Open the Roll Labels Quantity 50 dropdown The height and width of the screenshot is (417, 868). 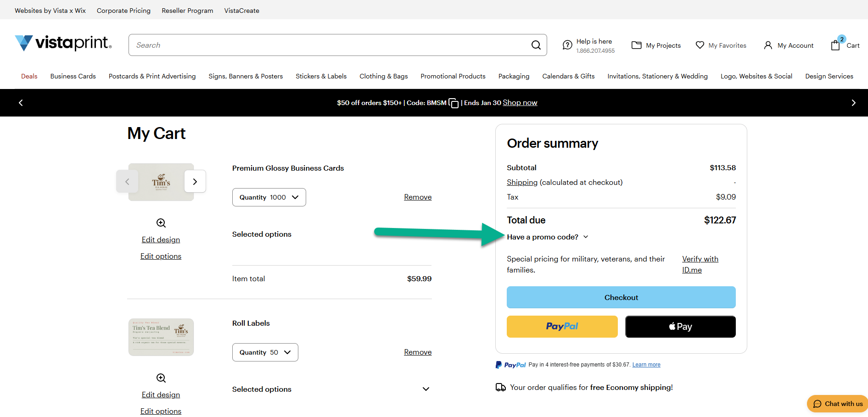point(265,352)
